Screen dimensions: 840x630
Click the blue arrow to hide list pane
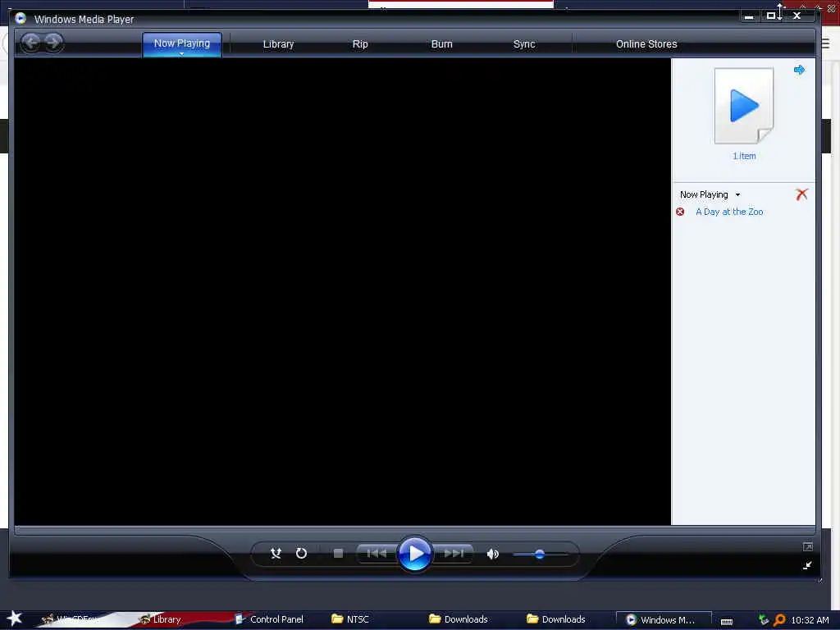[x=799, y=70]
